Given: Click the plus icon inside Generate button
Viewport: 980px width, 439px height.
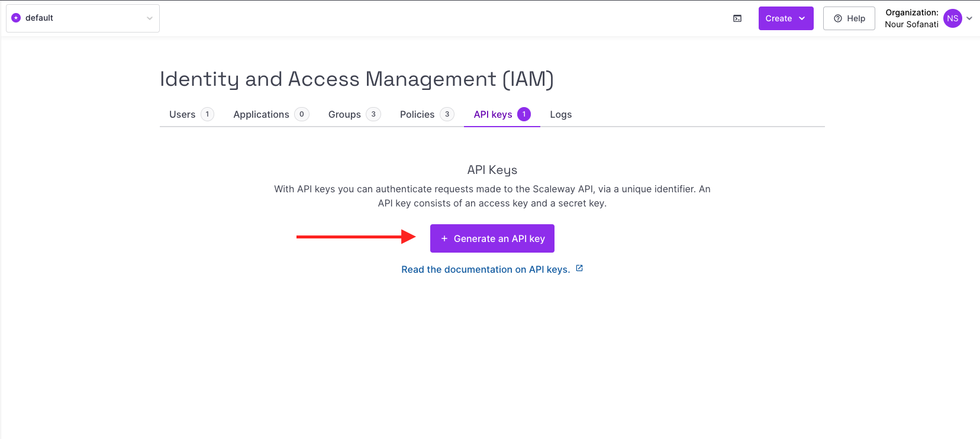Looking at the screenshot, I should coord(444,238).
